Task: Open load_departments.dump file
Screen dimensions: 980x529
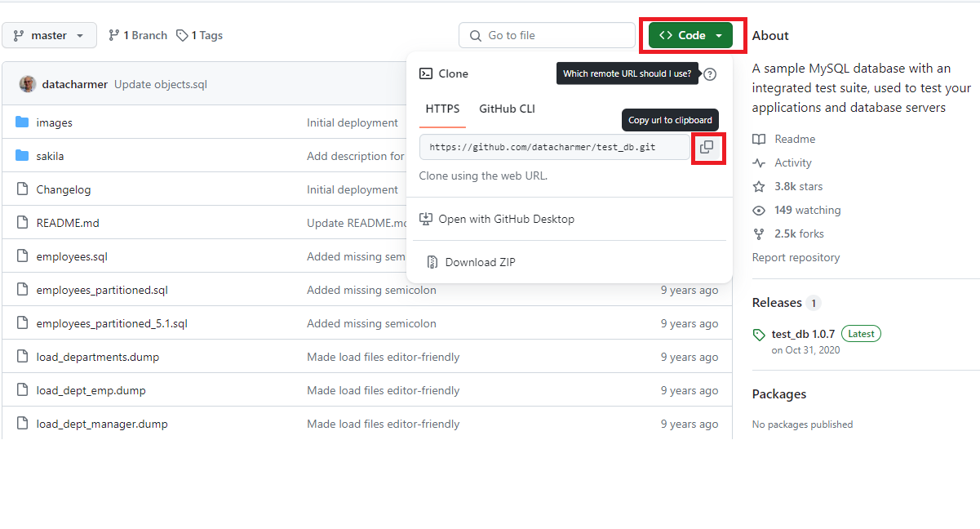Action: point(98,357)
